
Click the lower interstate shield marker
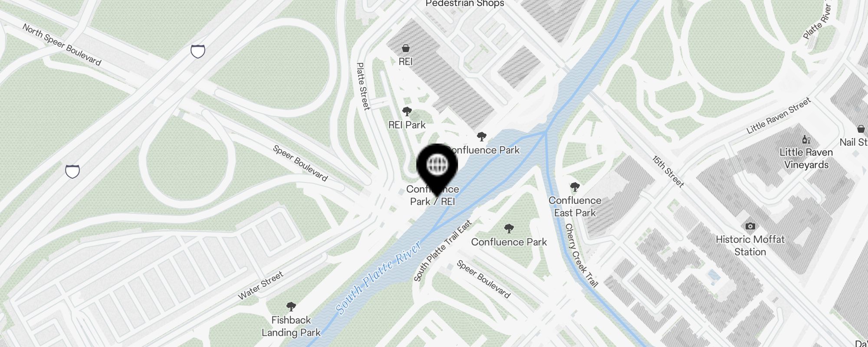(x=72, y=171)
